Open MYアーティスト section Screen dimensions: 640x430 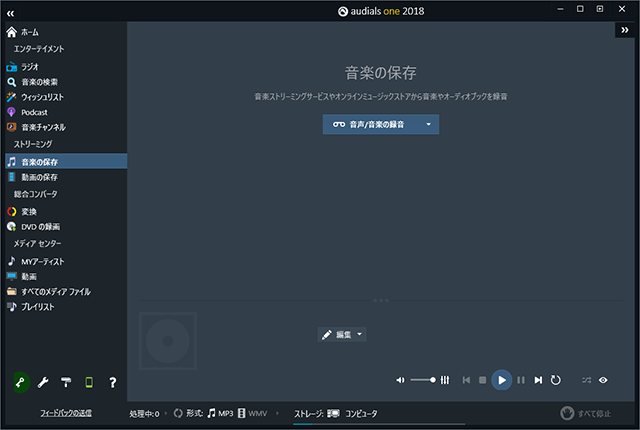click(x=66, y=262)
